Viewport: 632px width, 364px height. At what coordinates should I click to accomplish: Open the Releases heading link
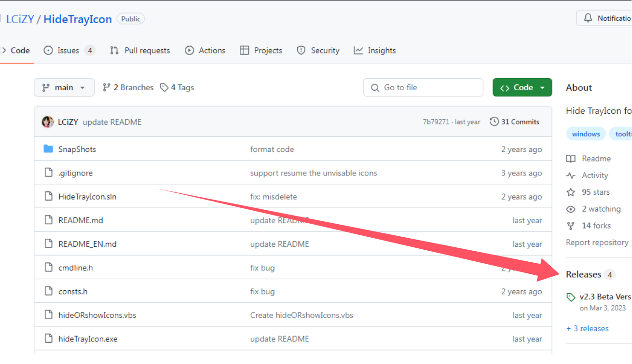591,274
